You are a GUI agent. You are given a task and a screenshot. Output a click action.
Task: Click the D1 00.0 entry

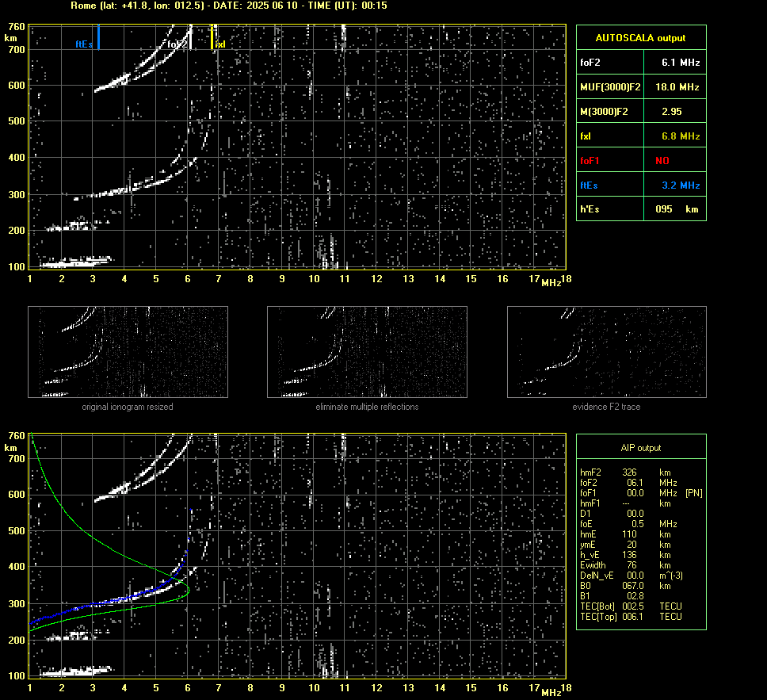click(x=612, y=514)
